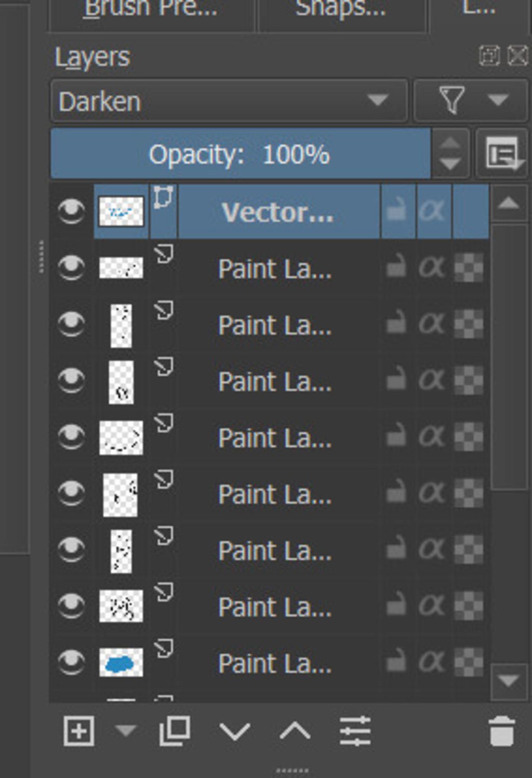532x778 pixels.
Task: Click the Opacity 100% slider
Action: (240, 154)
